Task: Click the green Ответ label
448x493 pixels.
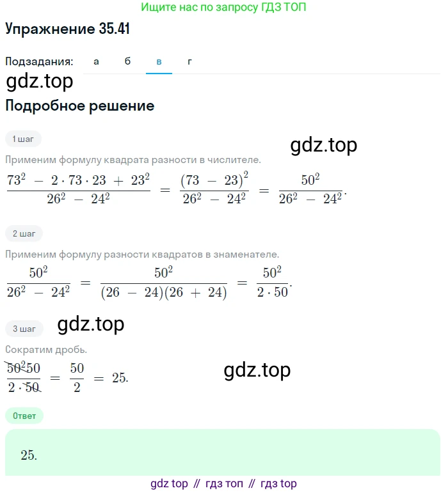Action: coord(24,416)
